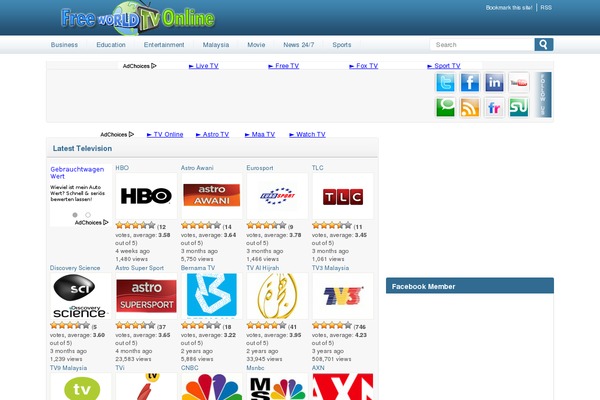This screenshot has height=400, width=600.
Task: Open the Eurosport title link
Action: point(260,168)
